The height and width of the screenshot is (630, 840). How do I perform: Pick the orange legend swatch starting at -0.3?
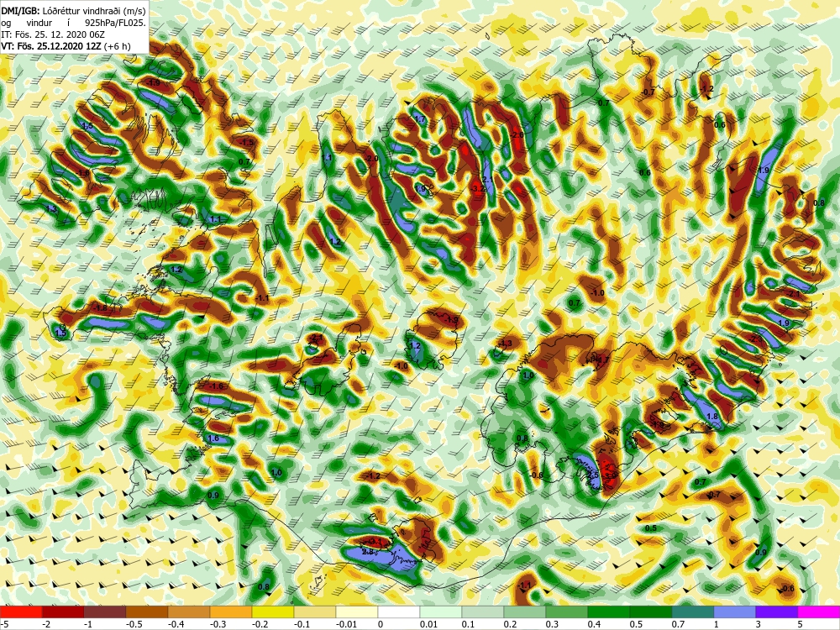pyautogui.click(x=231, y=612)
